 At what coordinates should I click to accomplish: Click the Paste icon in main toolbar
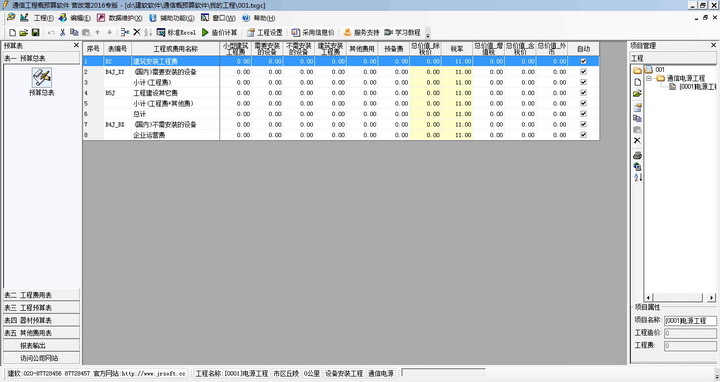click(x=86, y=33)
